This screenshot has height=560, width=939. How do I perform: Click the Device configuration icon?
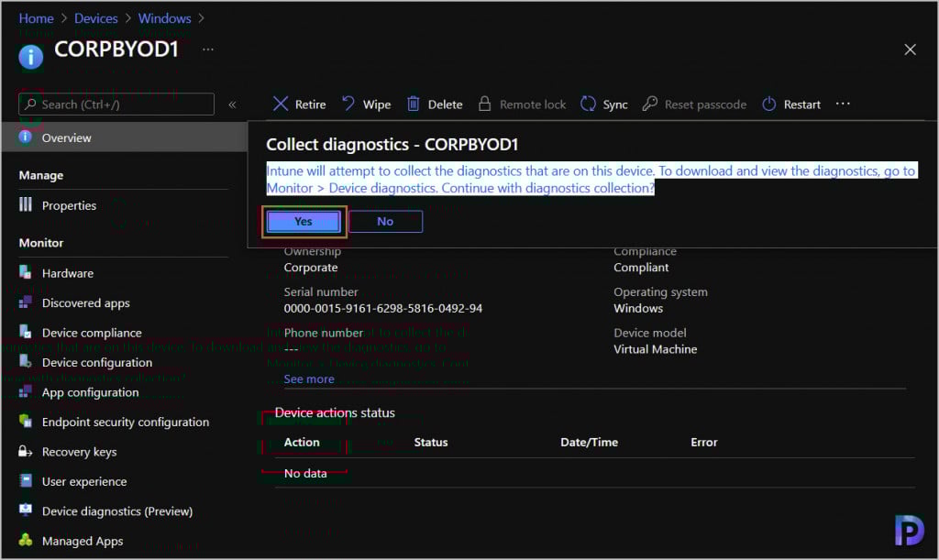25,361
